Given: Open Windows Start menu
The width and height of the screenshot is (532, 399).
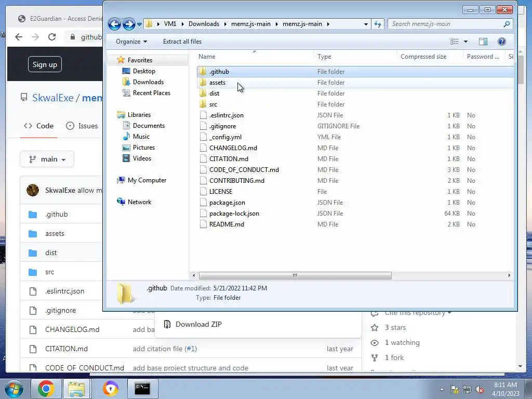Looking at the screenshot, I should click(14, 389).
